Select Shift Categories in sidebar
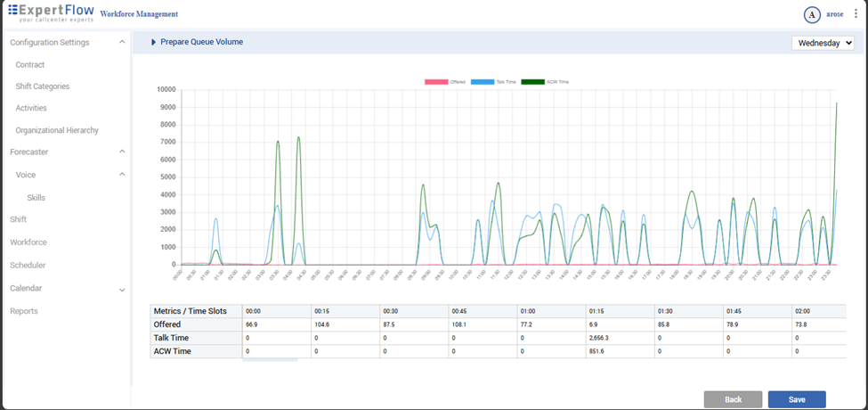 tap(43, 86)
